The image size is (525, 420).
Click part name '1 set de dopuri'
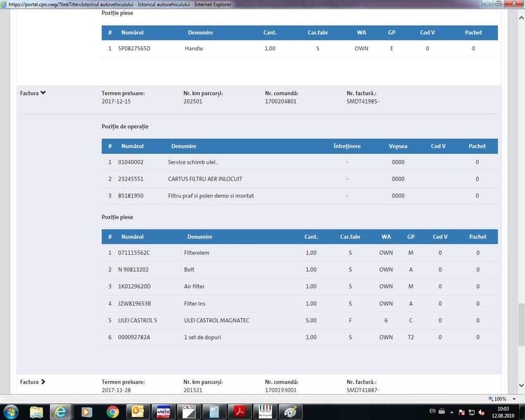[203, 337]
